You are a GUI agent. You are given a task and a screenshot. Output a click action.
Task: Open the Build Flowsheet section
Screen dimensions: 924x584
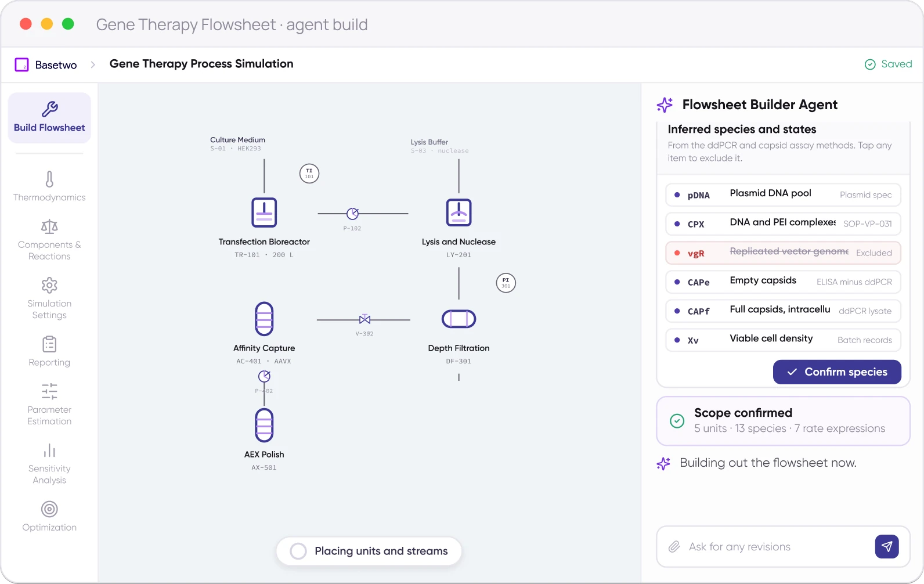49,118
